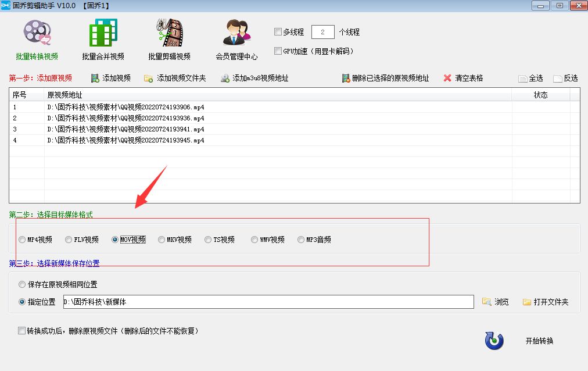Click 开始转换 start conversion text button

pos(539,341)
